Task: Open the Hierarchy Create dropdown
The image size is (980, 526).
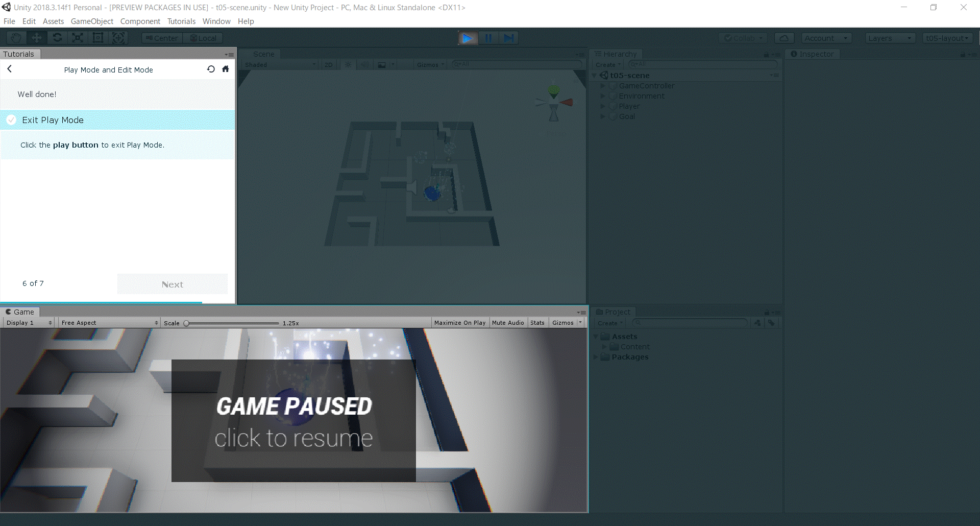Action: tap(608, 65)
